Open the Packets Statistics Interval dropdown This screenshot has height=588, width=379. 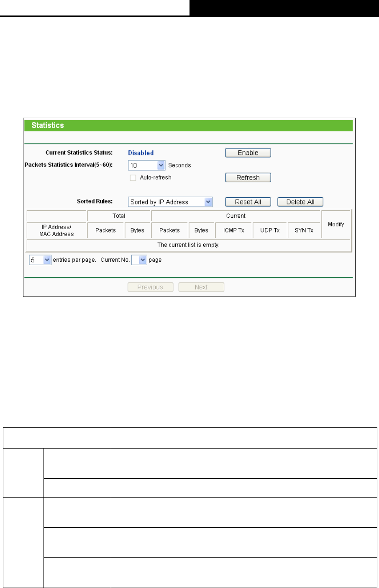pyautogui.click(x=147, y=165)
